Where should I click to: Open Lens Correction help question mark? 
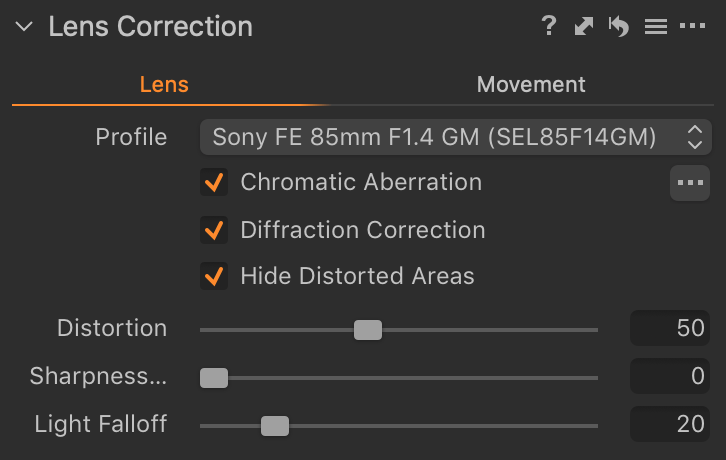click(549, 26)
